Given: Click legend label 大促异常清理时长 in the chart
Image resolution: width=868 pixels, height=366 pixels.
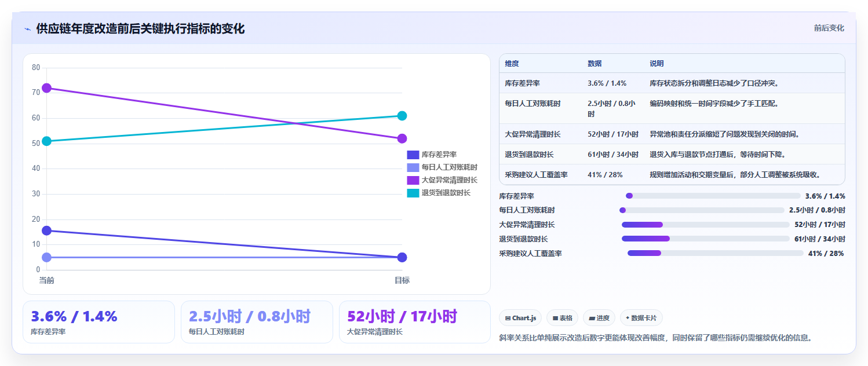Looking at the screenshot, I should click(450, 180).
